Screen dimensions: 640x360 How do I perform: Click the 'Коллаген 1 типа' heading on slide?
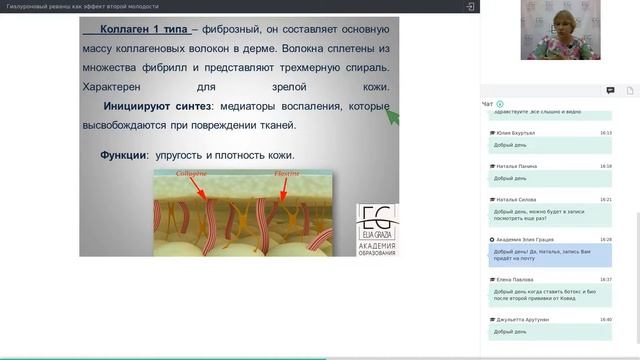coord(144,29)
